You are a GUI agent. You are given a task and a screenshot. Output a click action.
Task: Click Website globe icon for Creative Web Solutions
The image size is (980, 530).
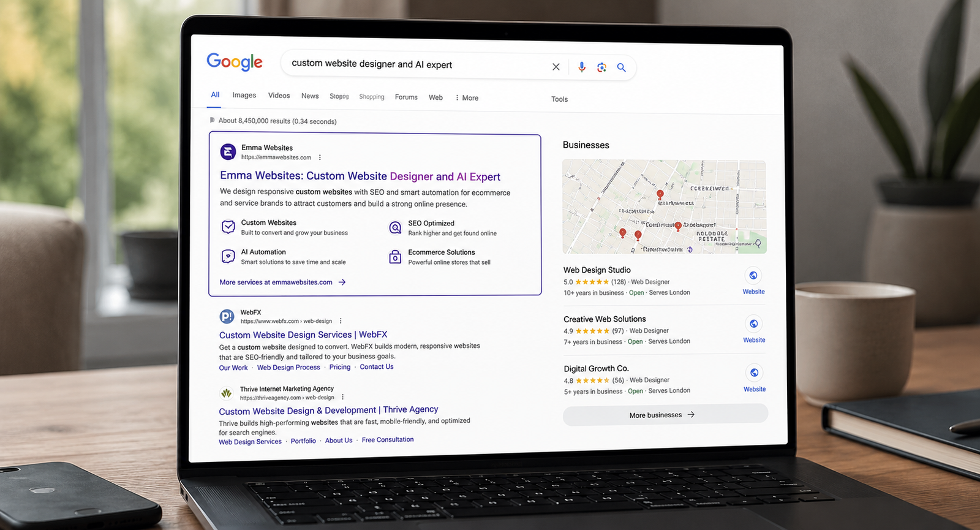pos(754,324)
